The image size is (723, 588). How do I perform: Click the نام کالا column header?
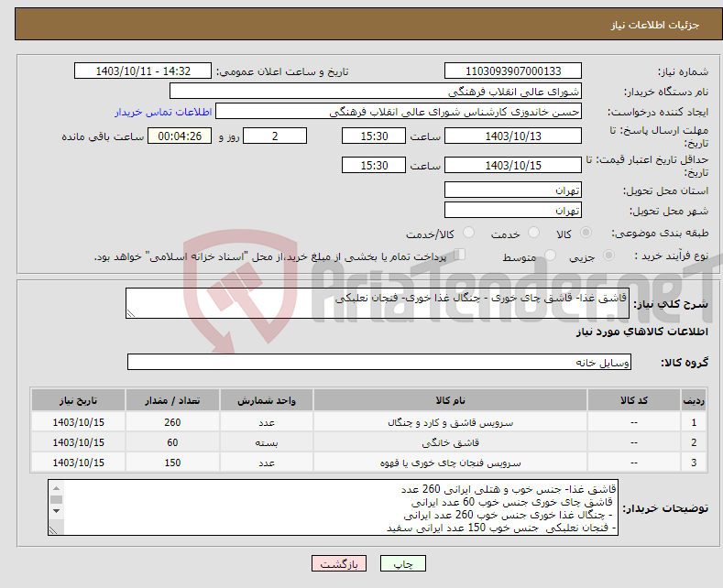coord(450,400)
